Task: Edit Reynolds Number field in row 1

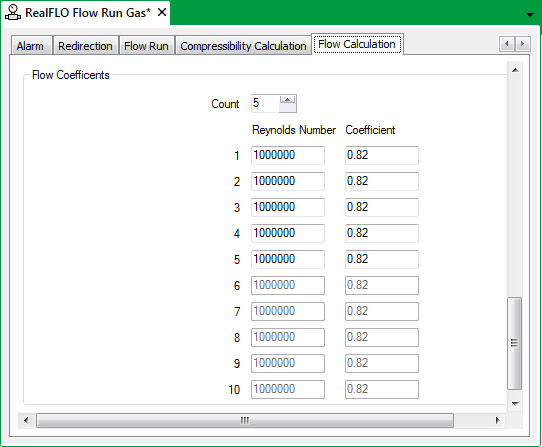Action: [288, 155]
